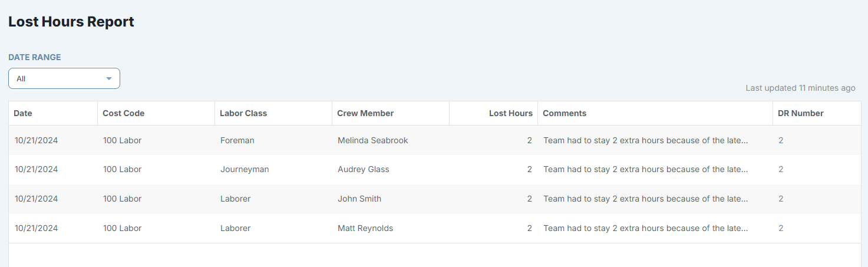The width and height of the screenshot is (868, 267).
Task: Click the 'All' date range combo box
Action: [x=64, y=78]
